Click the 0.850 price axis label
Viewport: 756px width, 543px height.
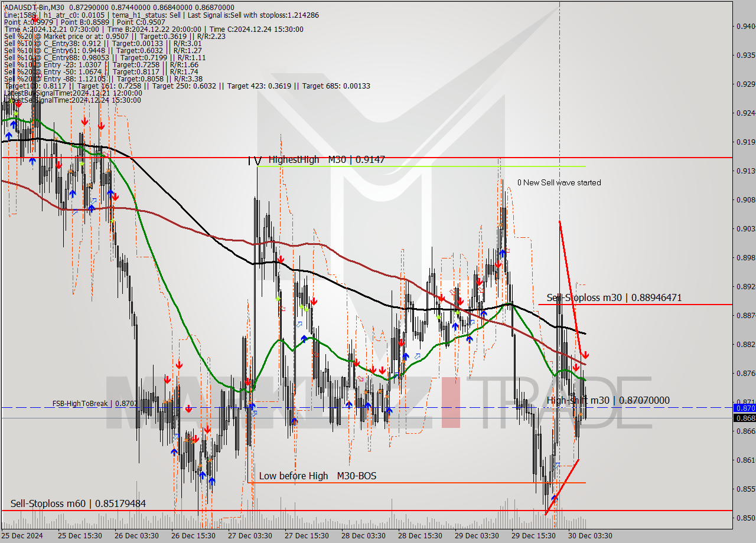pos(745,518)
